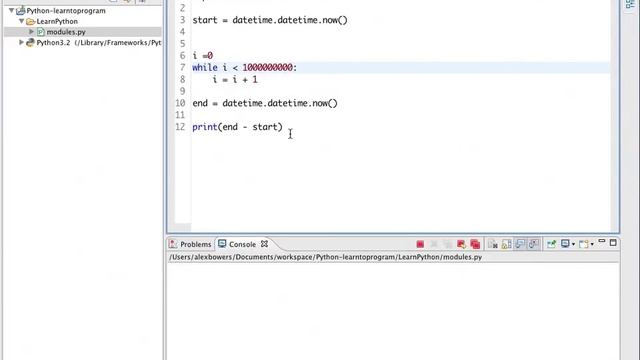Image resolution: width=640 pixels, height=360 pixels.
Task: Click the double red squares terminate-all icon
Action: point(475,244)
